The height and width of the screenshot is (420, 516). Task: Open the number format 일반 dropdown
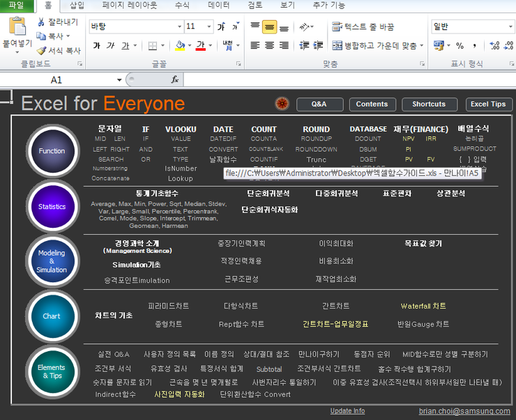[x=510, y=26]
